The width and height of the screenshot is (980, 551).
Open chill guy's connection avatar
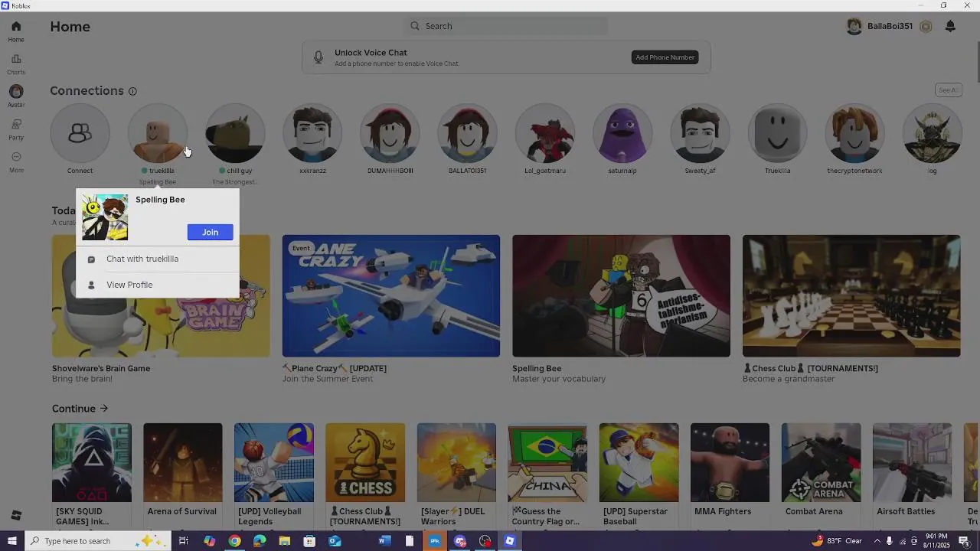[x=235, y=133]
